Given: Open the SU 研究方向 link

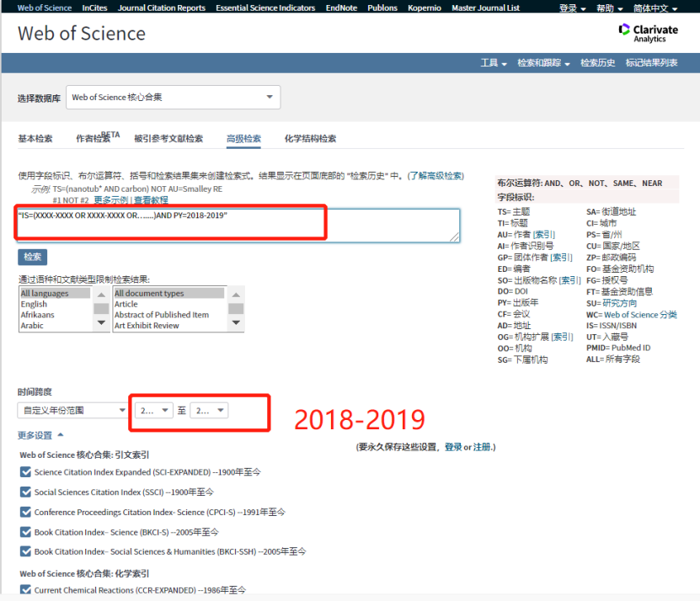Looking at the screenshot, I should click(620, 303).
